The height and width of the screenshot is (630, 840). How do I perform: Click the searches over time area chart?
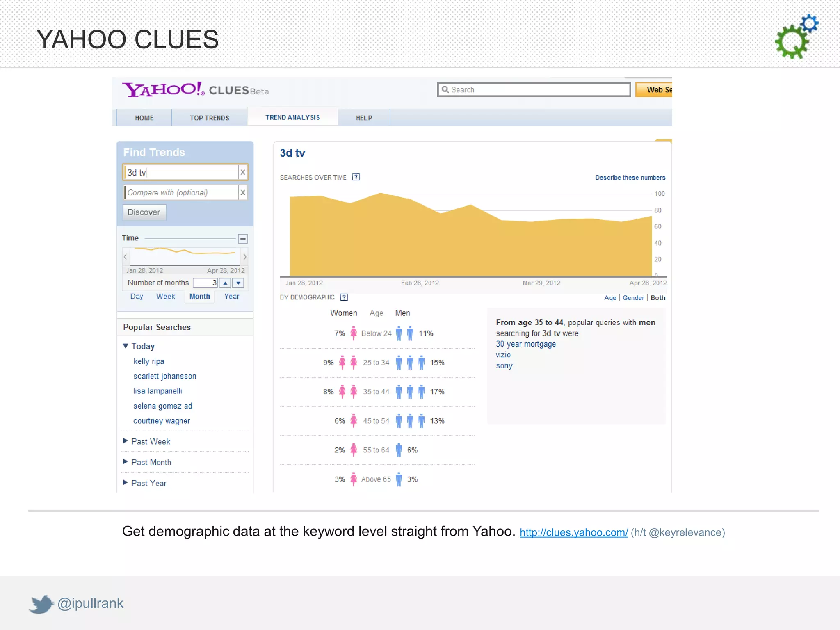click(470, 235)
